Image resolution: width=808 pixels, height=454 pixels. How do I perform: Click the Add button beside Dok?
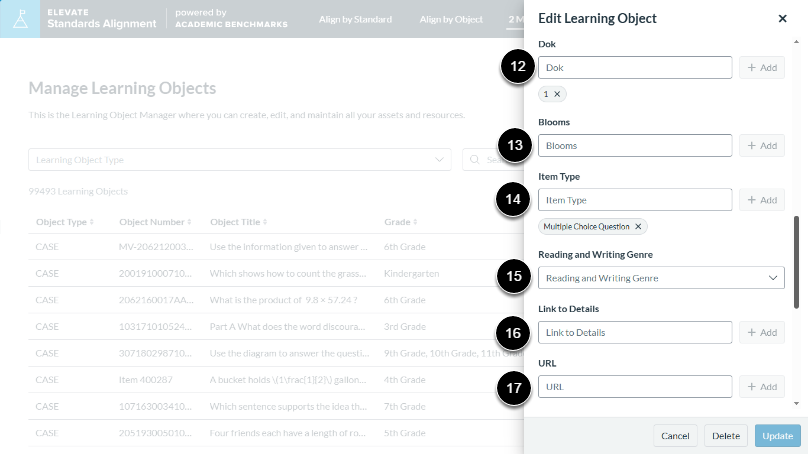762,68
